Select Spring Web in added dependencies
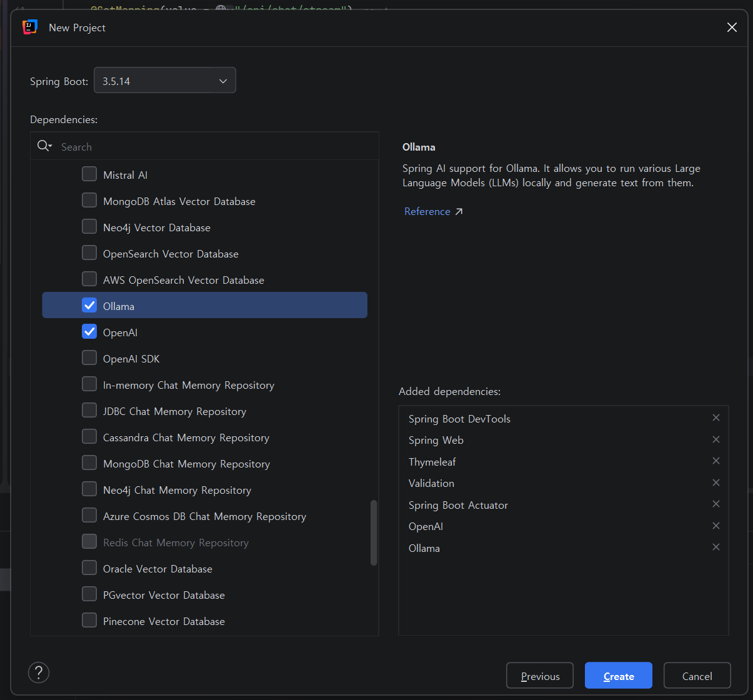Viewport: 753px width, 700px height. pos(436,440)
